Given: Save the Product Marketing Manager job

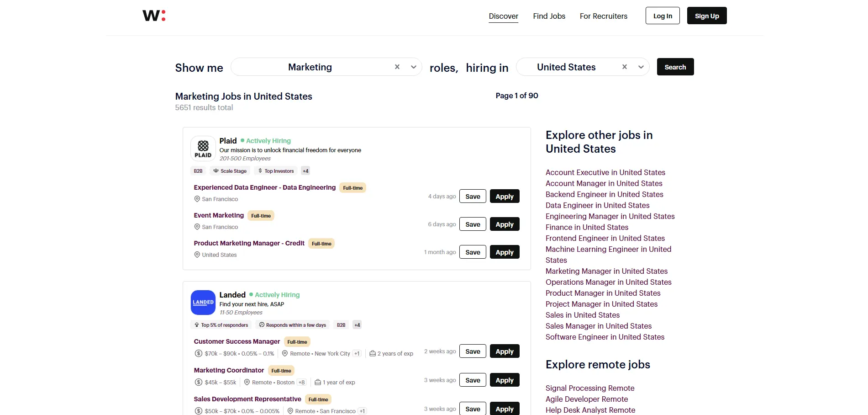Looking at the screenshot, I should [x=473, y=252].
